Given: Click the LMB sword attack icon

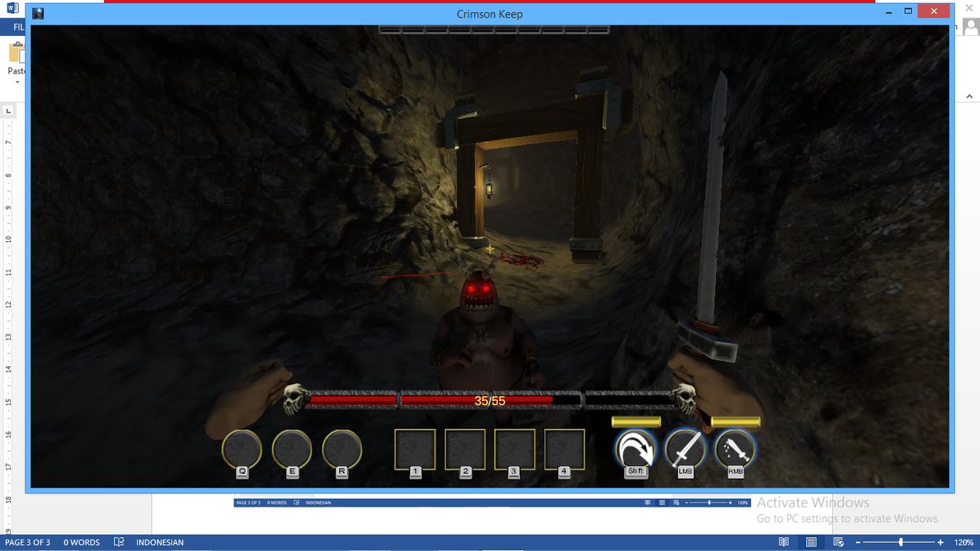Looking at the screenshot, I should coord(685,449).
